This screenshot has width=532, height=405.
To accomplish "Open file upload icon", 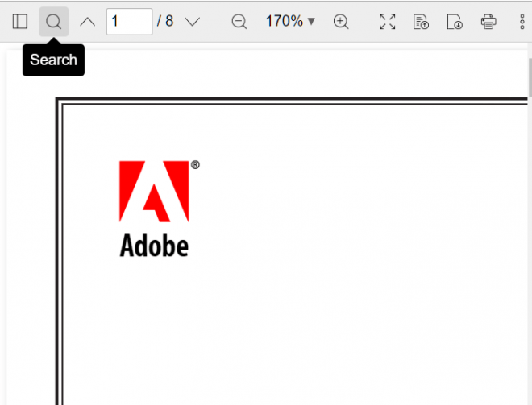I will coord(421,22).
